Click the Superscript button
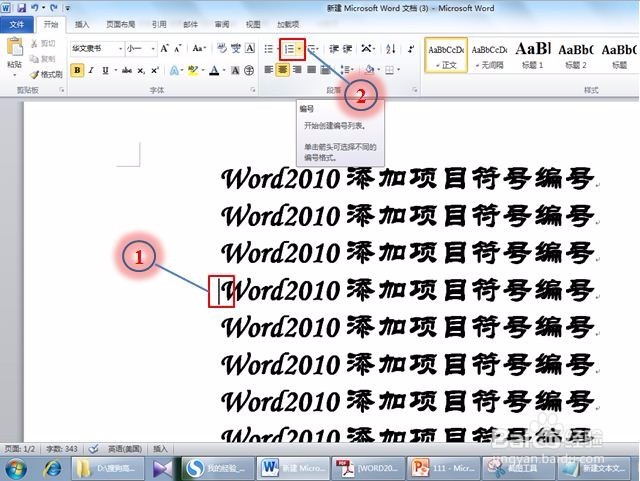 point(155,71)
